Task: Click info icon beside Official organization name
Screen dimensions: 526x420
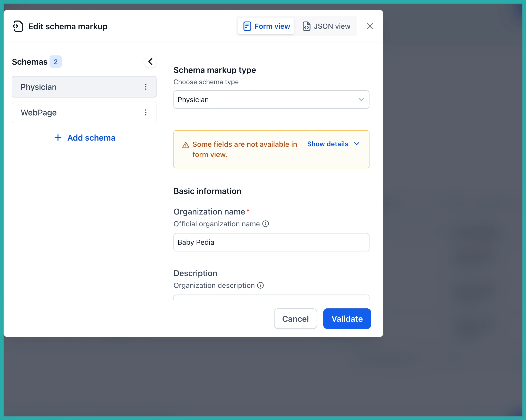Action: pos(266,224)
